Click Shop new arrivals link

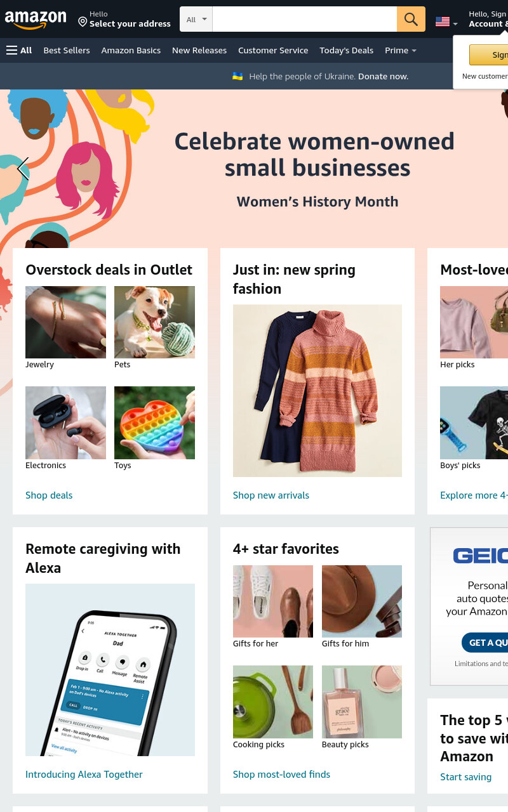[x=271, y=495]
